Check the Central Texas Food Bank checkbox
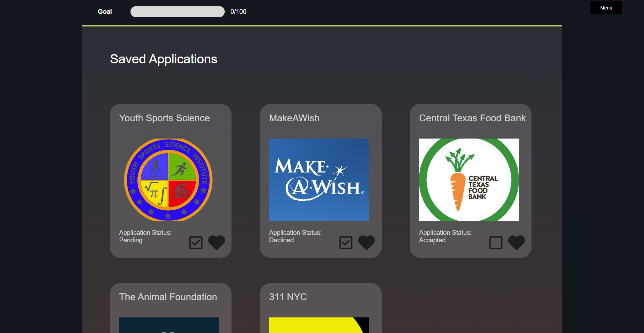Screen dimensions: 644x333 [x=496, y=243]
